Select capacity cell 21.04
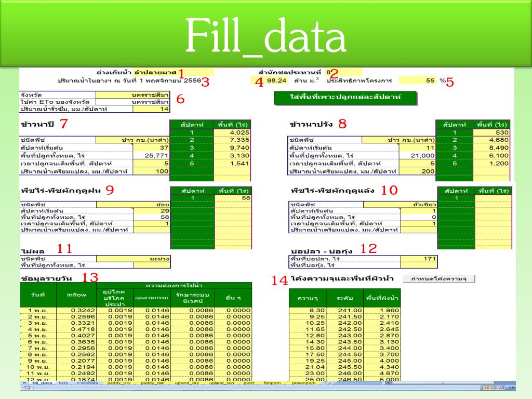532x399 pixels. pos(308,367)
